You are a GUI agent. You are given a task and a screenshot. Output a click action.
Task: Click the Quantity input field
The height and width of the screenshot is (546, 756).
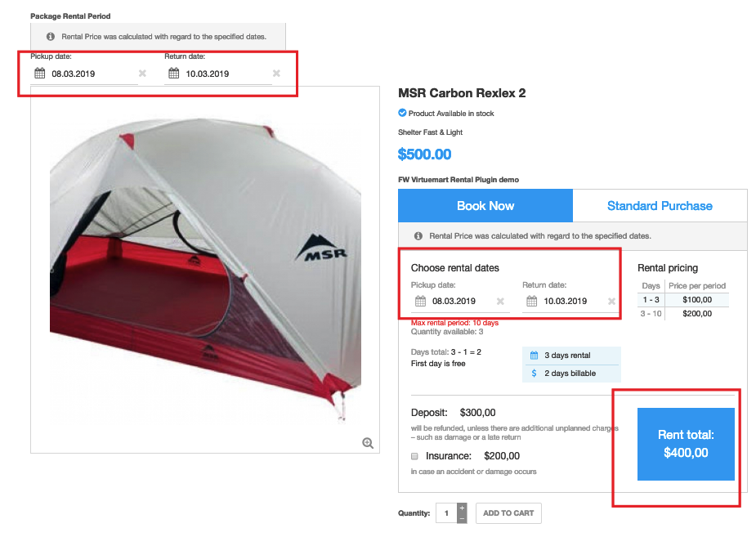tap(446, 513)
